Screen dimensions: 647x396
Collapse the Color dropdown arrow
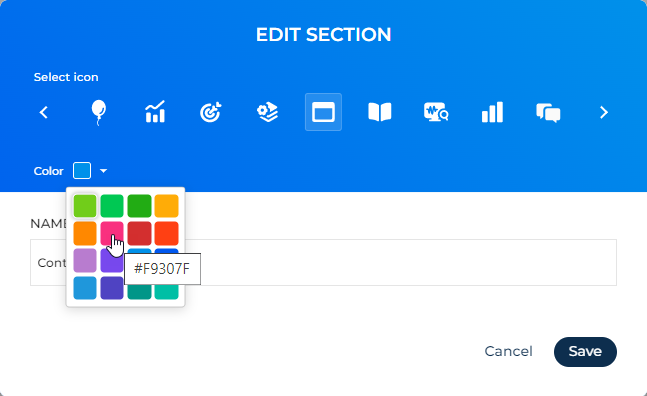104,171
